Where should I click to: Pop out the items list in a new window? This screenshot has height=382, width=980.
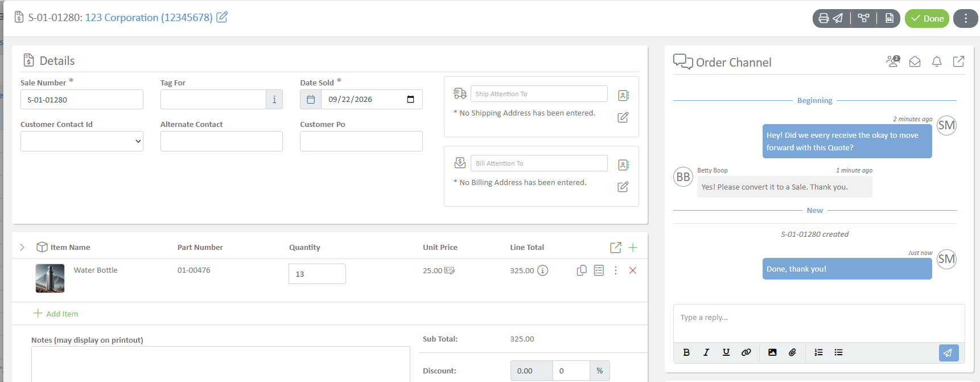pos(616,247)
